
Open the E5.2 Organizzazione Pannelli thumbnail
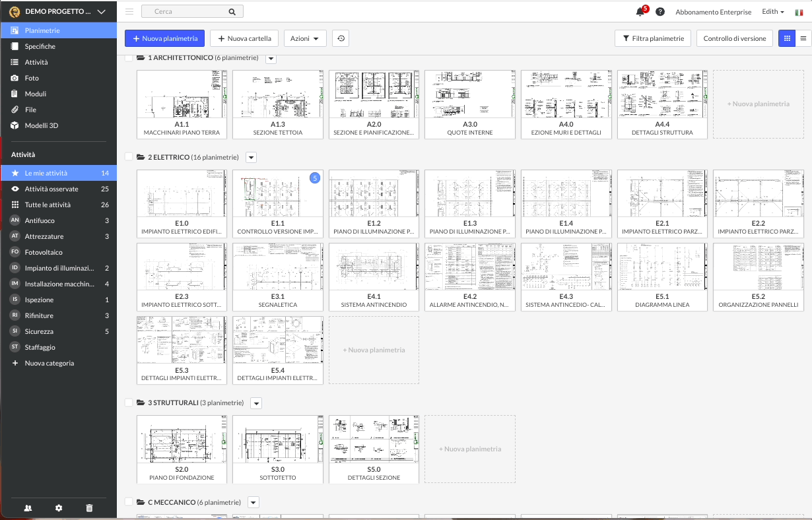pos(758,277)
